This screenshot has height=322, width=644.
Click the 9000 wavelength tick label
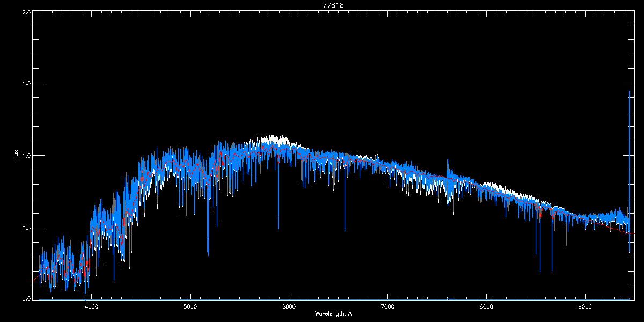(585, 307)
